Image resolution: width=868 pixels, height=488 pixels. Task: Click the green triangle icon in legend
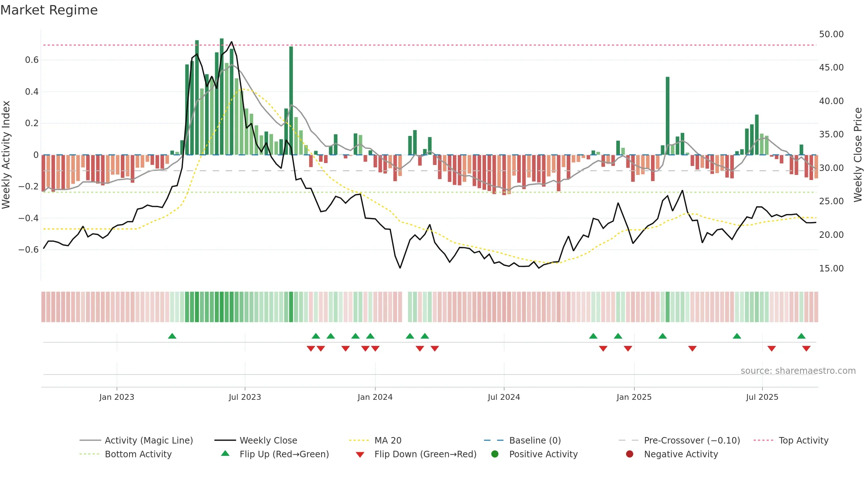[x=225, y=453]
